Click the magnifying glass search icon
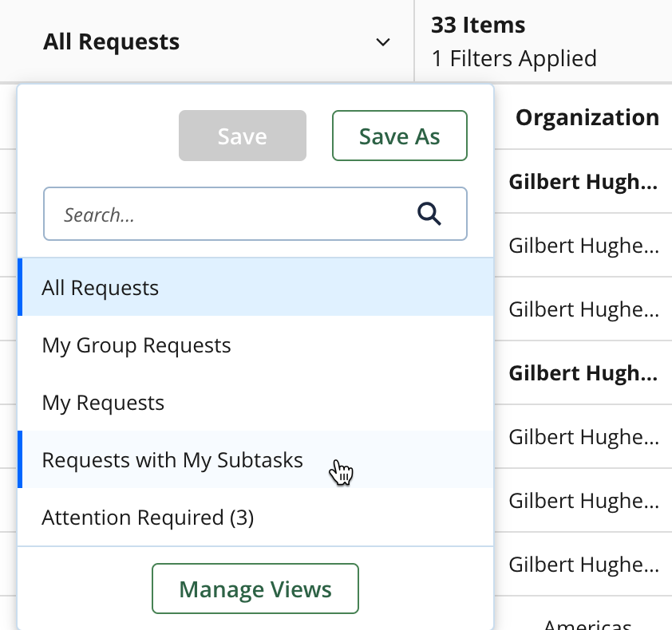This screenshot has width=672, height=630. (x=429, y=213)
